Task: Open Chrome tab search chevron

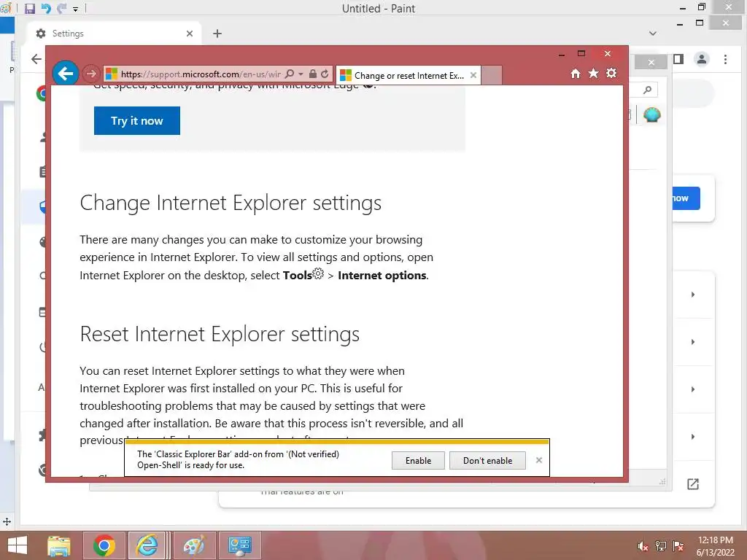Action: click(x=653, y=34)
